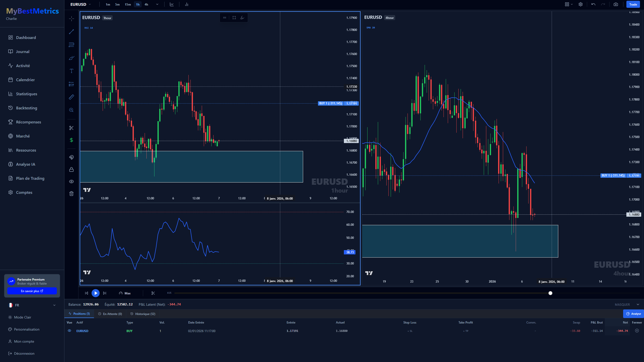Select the brush drawing tool
Viewport: 644px width, 362px height.
(71, 58)
